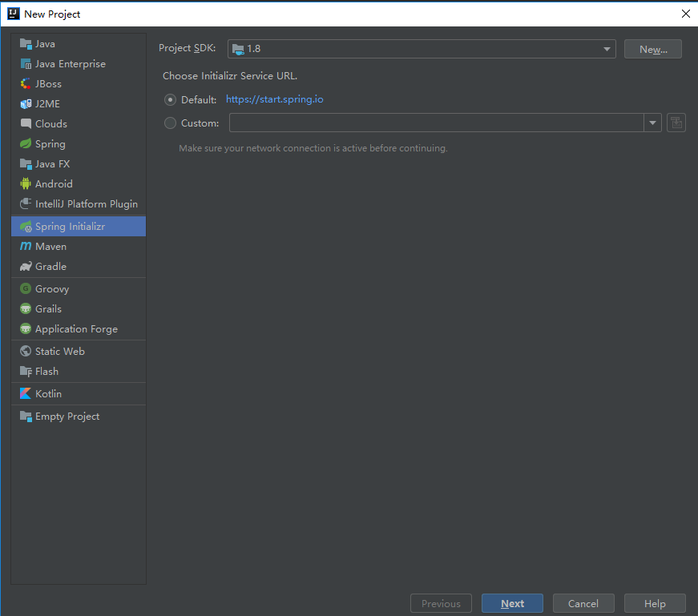698x616 pixels.
Task: Click the IntelliJ logo in title bar
Action: 14,14
